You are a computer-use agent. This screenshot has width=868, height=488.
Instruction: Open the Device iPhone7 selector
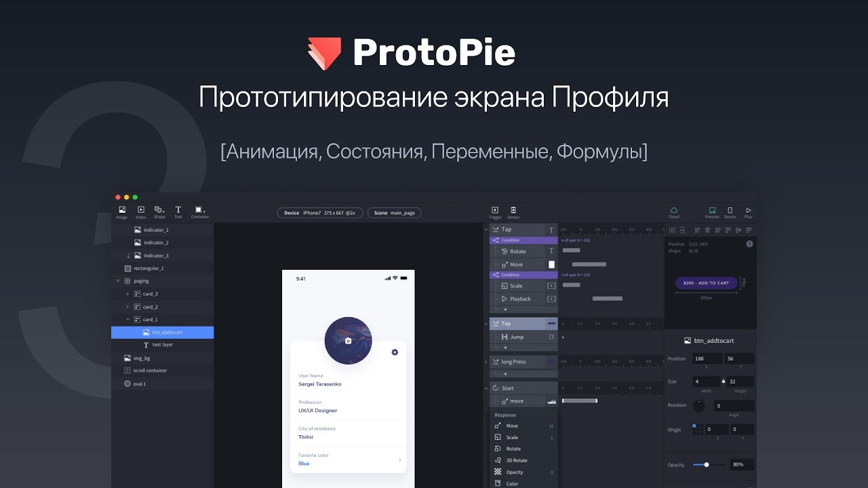click(320, 213)
